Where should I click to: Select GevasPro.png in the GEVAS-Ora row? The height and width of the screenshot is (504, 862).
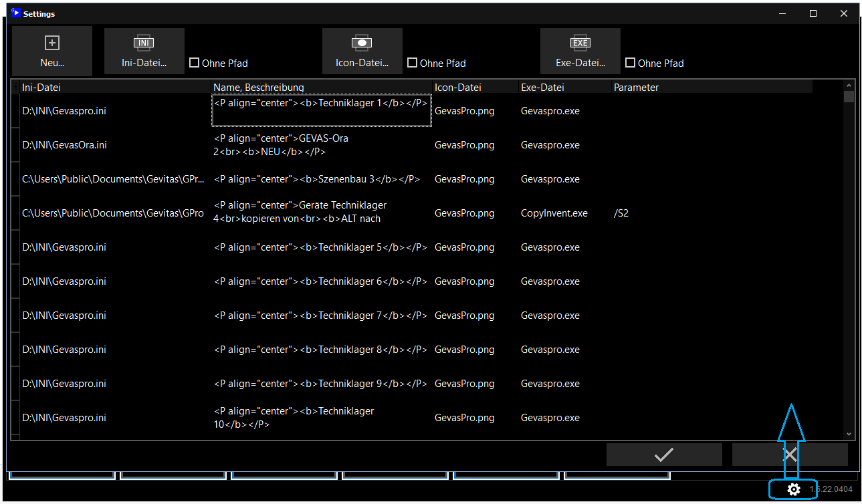475,145
